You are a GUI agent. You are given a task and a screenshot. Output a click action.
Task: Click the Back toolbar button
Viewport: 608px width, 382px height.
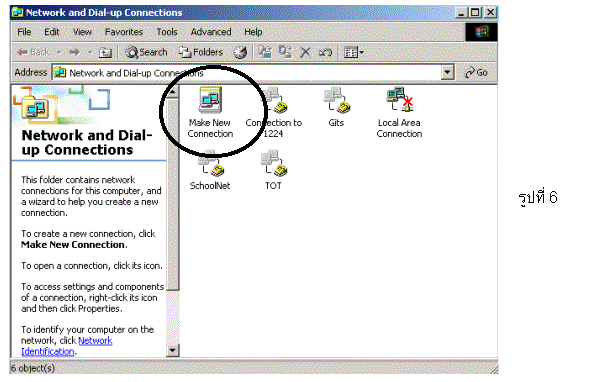coord(33,52)
